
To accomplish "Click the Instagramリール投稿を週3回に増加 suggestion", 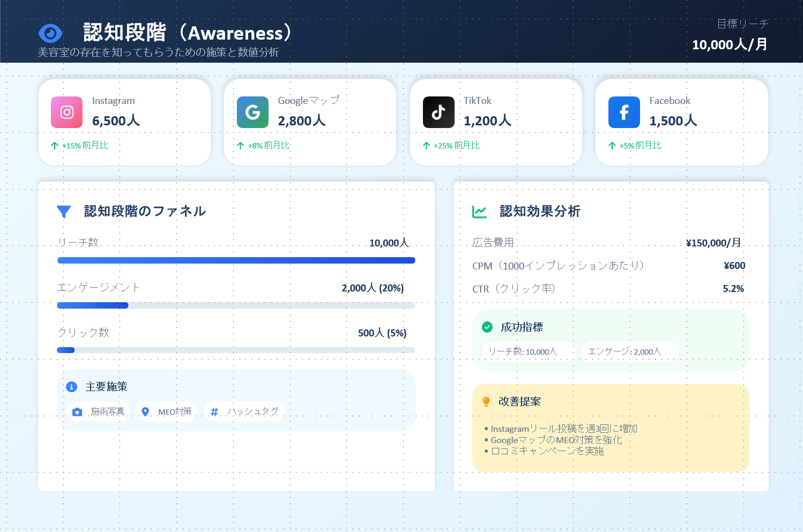I will point(564,429).
